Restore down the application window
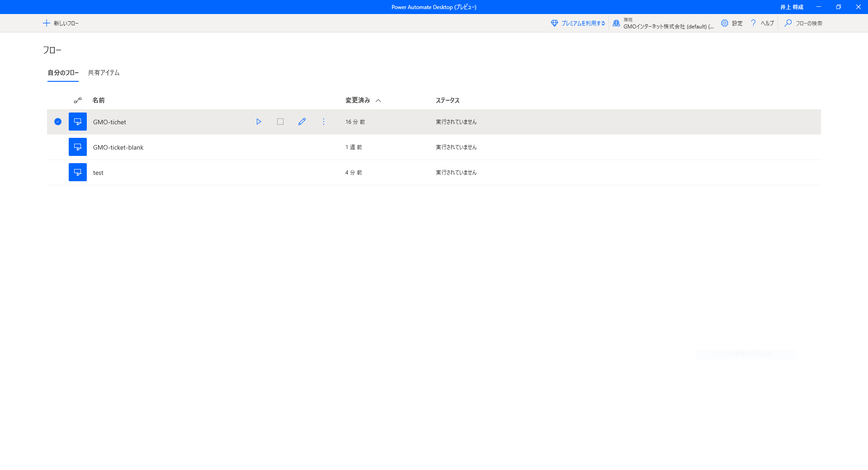 coord(839,7)
